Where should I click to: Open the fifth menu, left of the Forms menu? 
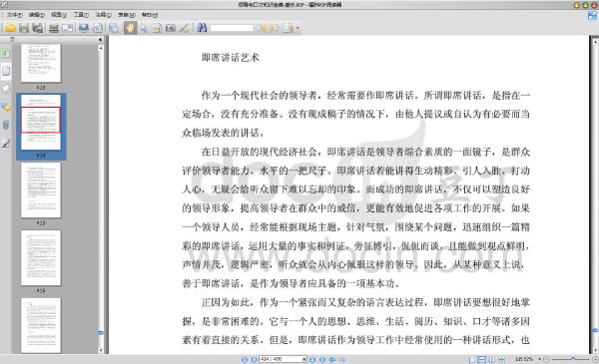click(104, 15)
